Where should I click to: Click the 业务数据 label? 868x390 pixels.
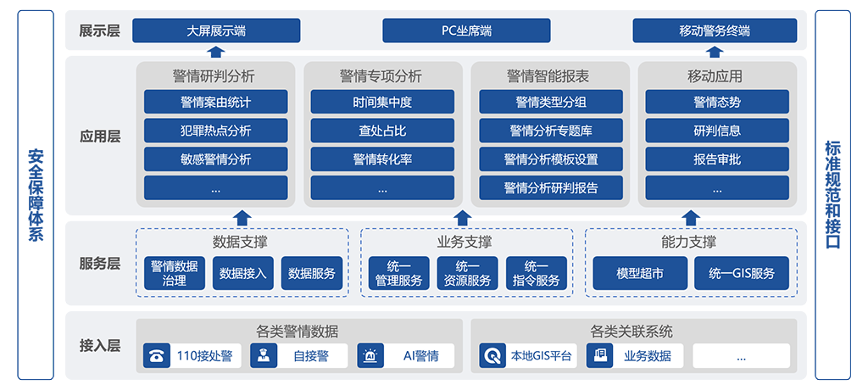pyautogui.click(x=648, y=356)
